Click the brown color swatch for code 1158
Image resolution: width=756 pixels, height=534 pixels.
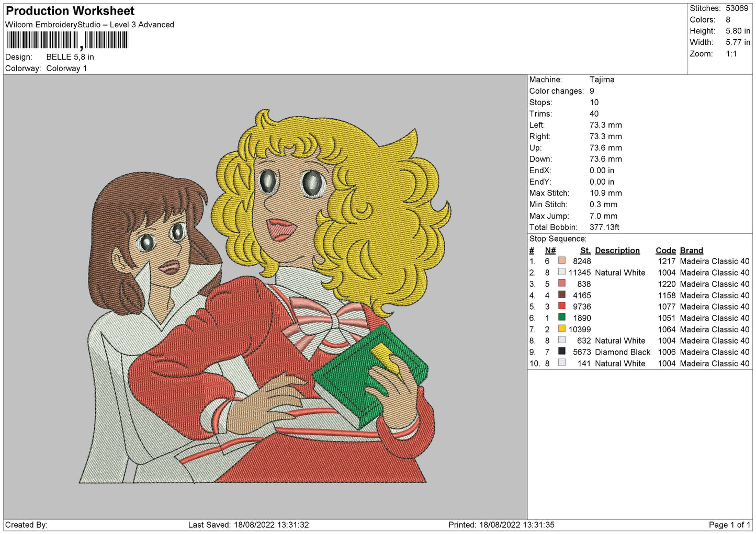click(561, 294)
